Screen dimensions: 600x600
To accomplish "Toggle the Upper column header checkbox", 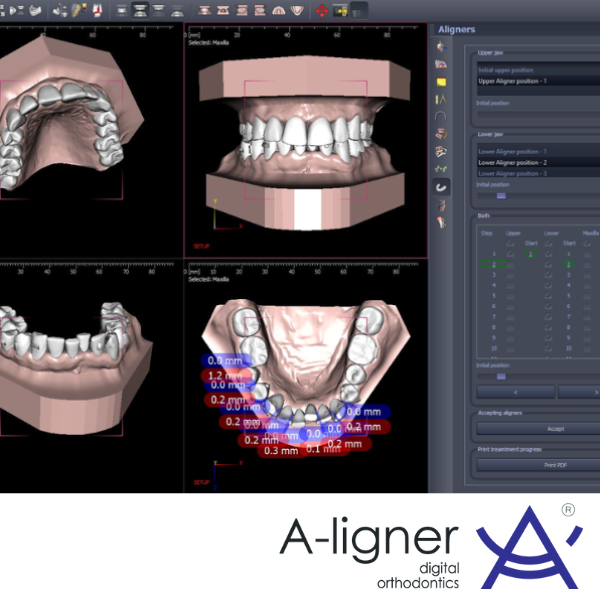I will pos(510,243).
